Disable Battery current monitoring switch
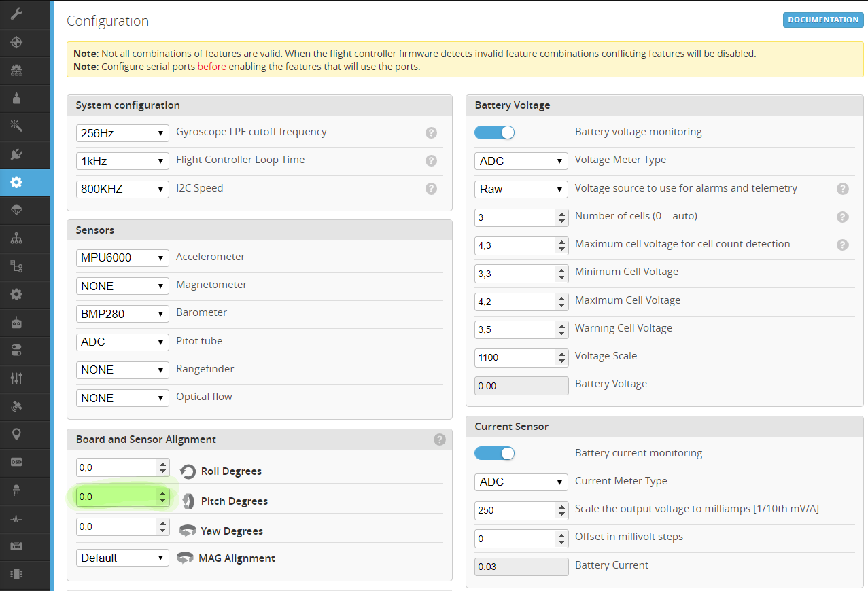Screen dimensions: 868x591 click(494, 453)
